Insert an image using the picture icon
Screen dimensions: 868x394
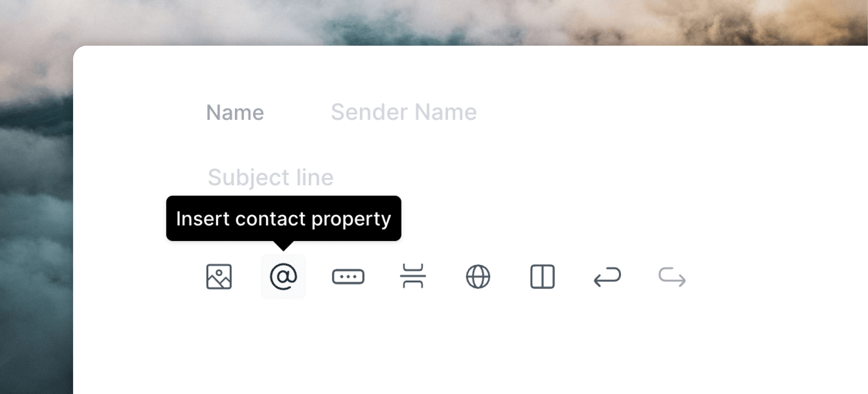point(219,276)
